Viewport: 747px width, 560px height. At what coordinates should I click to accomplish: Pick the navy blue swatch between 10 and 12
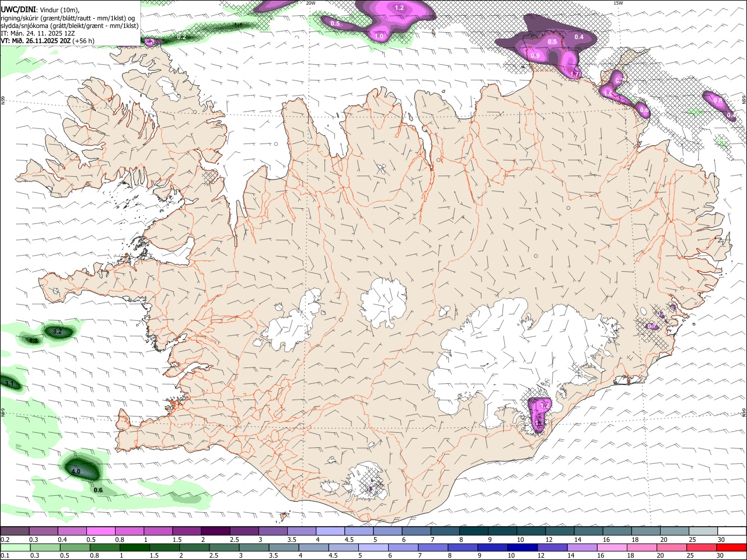click(522, 547)
